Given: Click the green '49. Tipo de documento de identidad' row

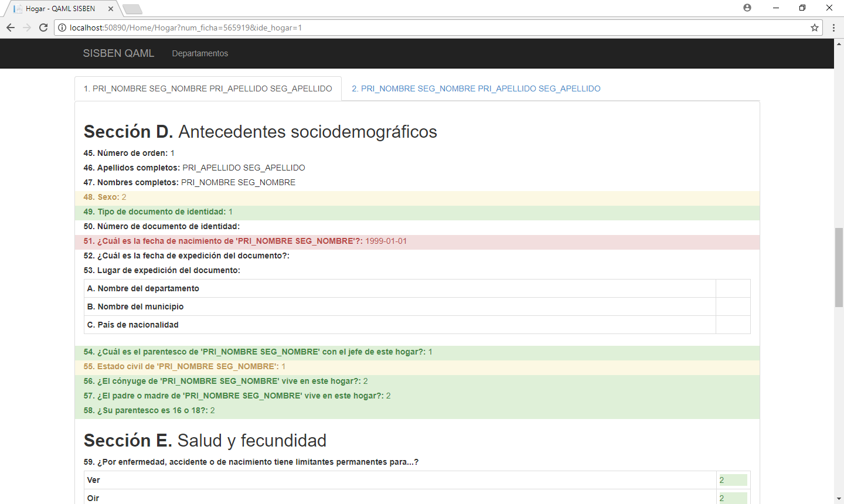Looking at the screenshot, I should (417, 212).
